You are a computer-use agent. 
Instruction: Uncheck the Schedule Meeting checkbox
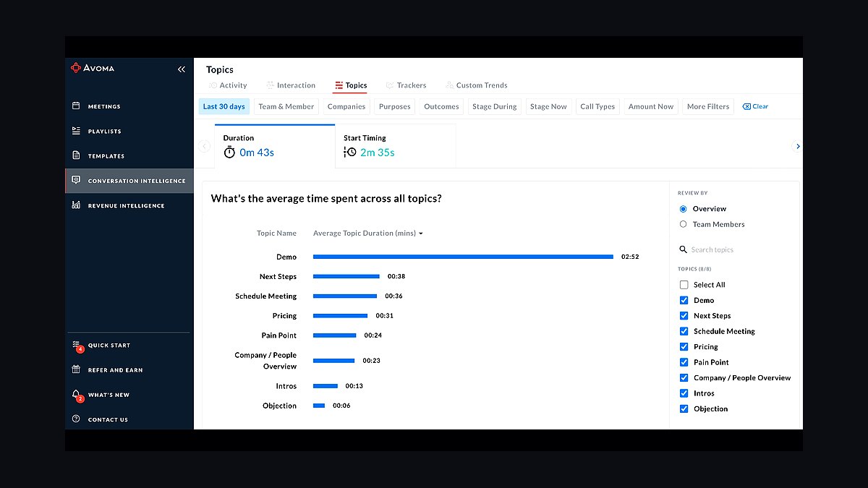coord(684,331)
